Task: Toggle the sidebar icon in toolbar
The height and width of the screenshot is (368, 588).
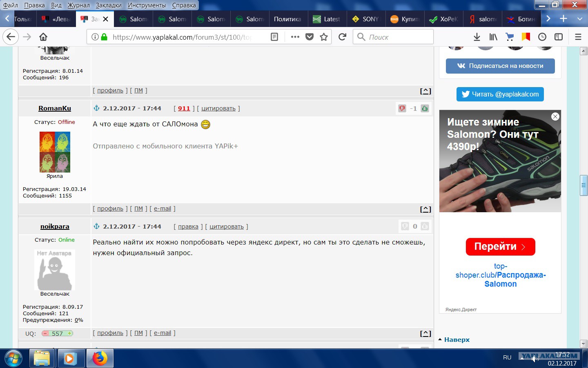Action: tap(559, 37)
